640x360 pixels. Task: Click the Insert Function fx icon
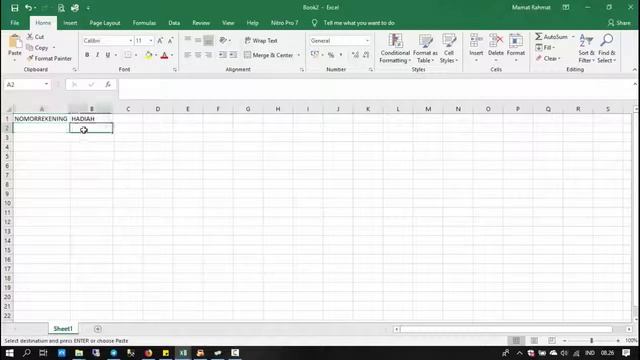click(x=108, y=84)
